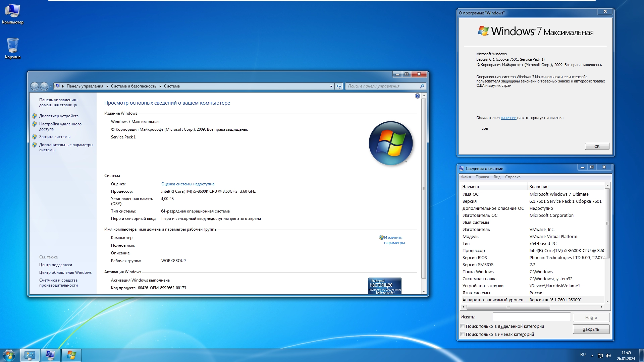The height and width of the screenshot is (362, 644).
Task: Open the Справка menu
Action: pyautogui.click(x=513, y=177)
